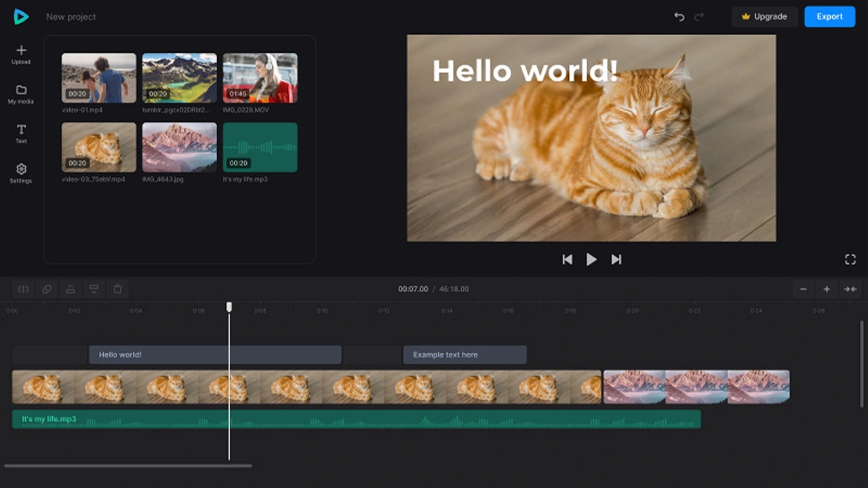Select the 'Example text here' timeline clip
This screenshot has height=488, width=868.
click(465, 354)
